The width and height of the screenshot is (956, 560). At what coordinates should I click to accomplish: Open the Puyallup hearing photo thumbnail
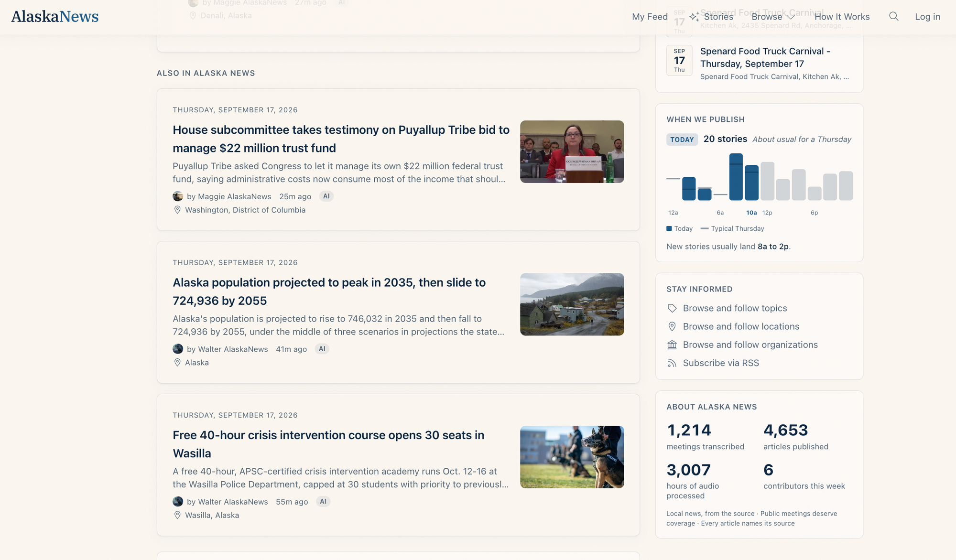[x=572, y=151]
